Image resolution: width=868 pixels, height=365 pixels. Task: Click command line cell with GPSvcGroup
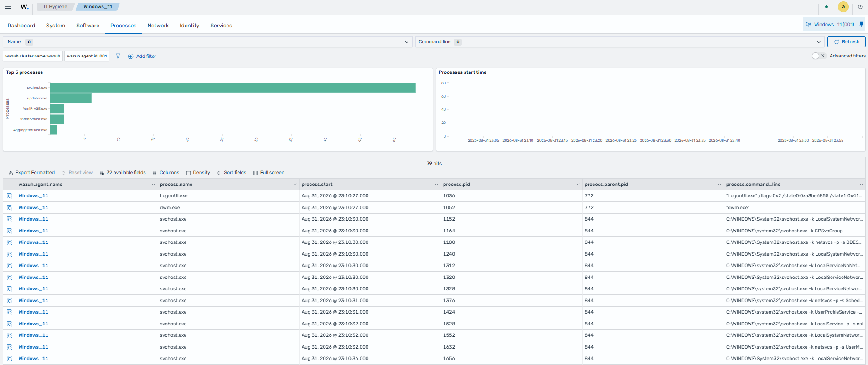click(794, 231)
